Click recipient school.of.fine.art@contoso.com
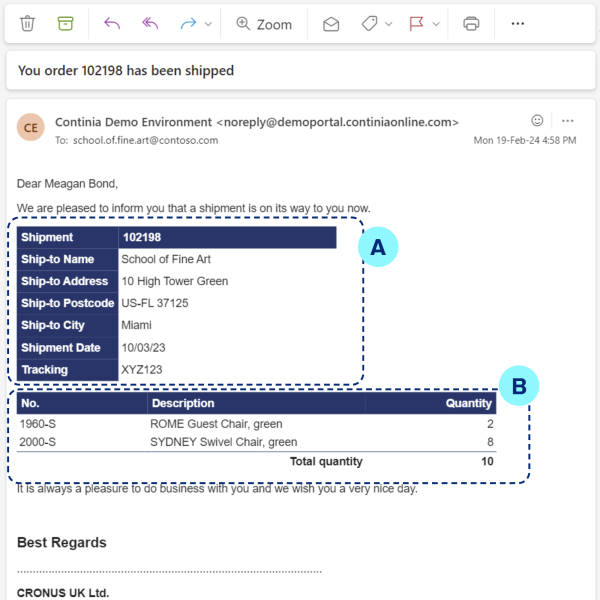The width and height of the screenshot is (600, 600). coord(145,140)
